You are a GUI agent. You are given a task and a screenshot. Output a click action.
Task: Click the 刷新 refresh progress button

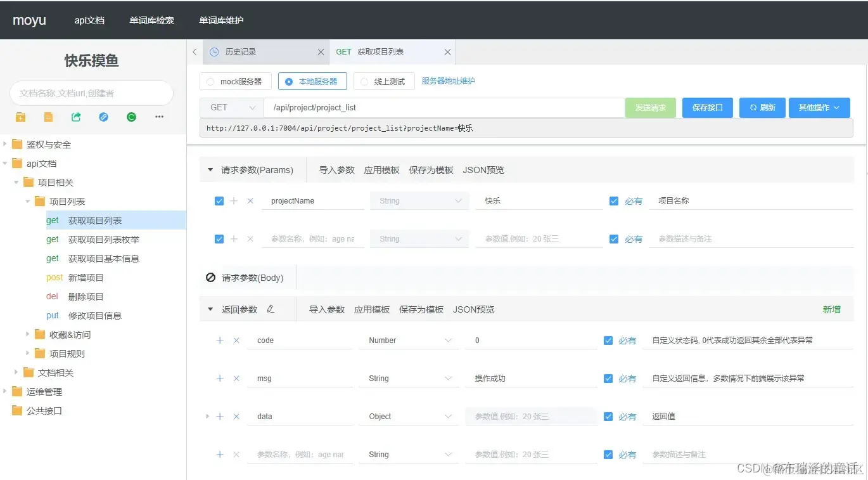762,107
